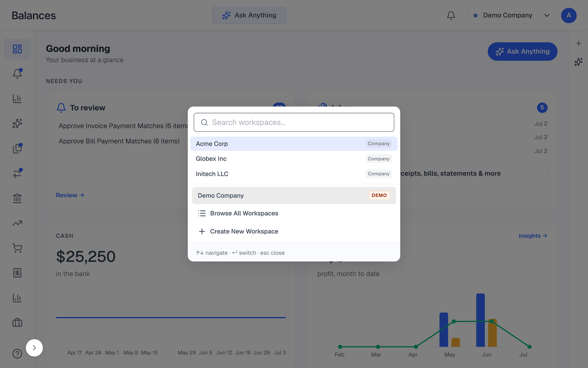Expand the sidebar with round chevron button
588x368 pixels.
click(35, 348)
